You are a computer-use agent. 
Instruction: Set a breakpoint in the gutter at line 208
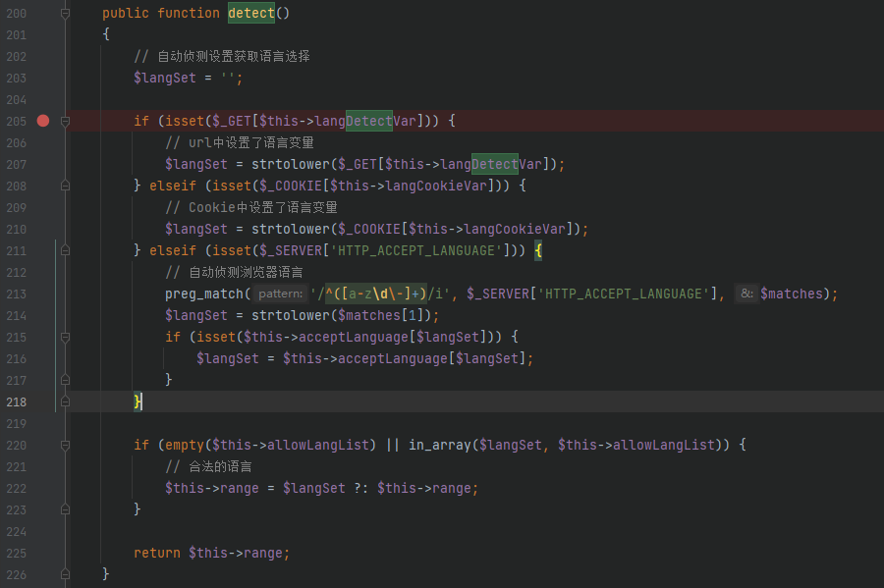[42, 185]
